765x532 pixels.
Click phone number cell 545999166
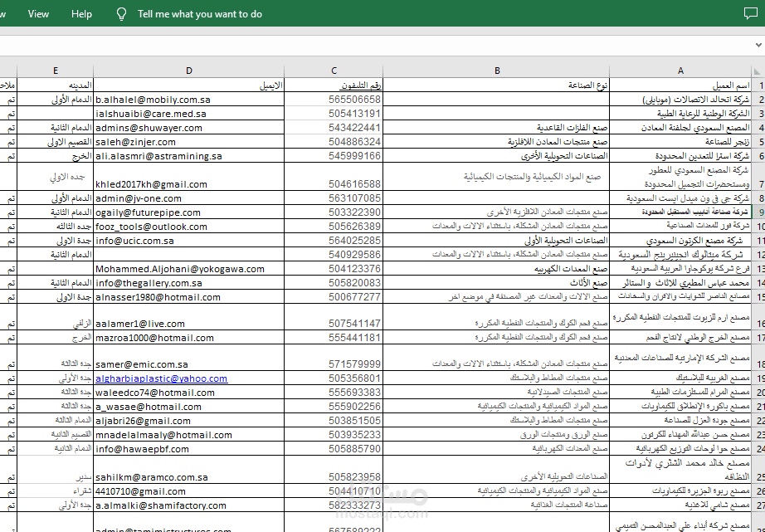coord(334,156)
